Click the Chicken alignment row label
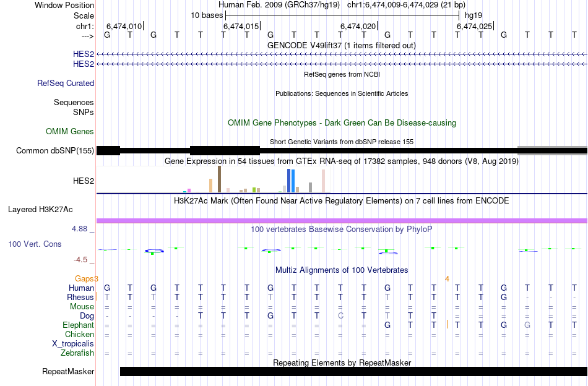 [79, 334]
